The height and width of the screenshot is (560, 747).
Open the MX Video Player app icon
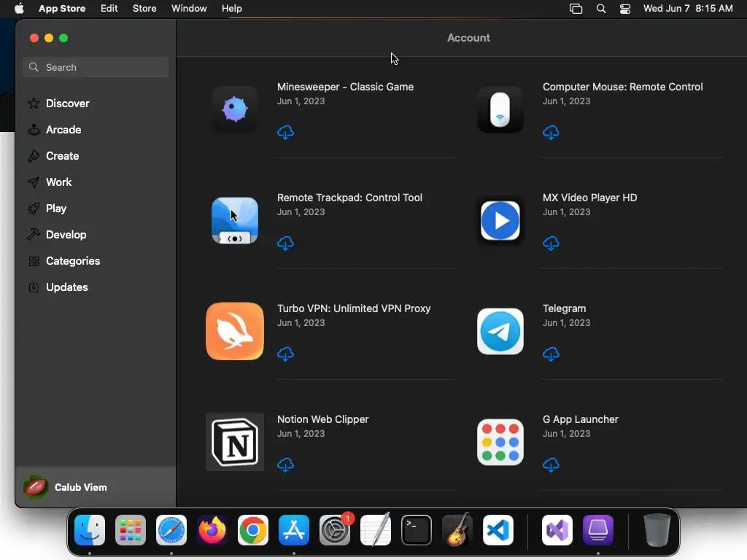(x=500, y=220)
